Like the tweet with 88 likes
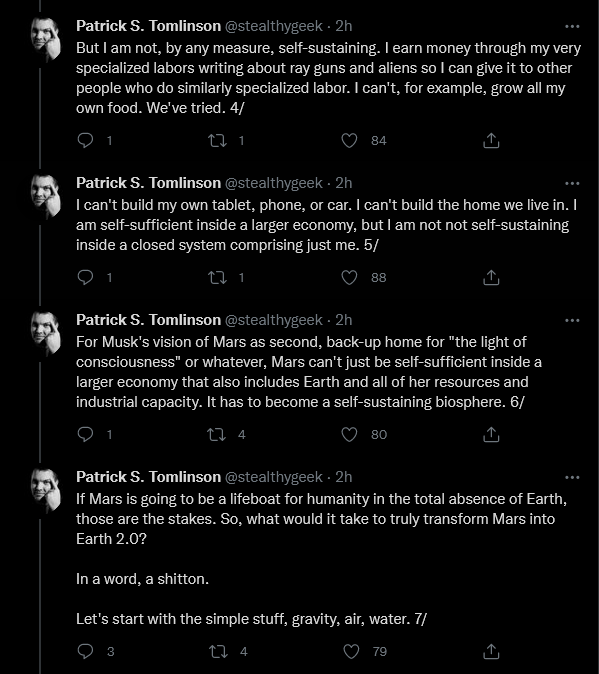 [x=349, y=278]
